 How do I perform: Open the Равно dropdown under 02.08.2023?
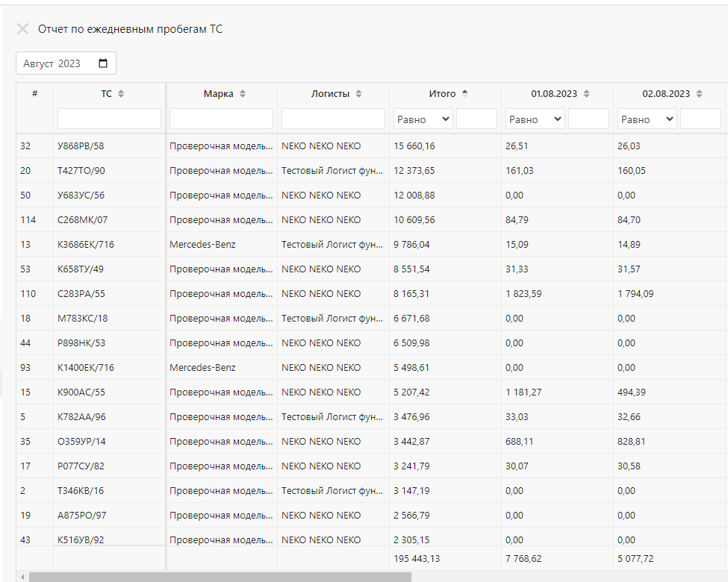(x=647, y=119)
